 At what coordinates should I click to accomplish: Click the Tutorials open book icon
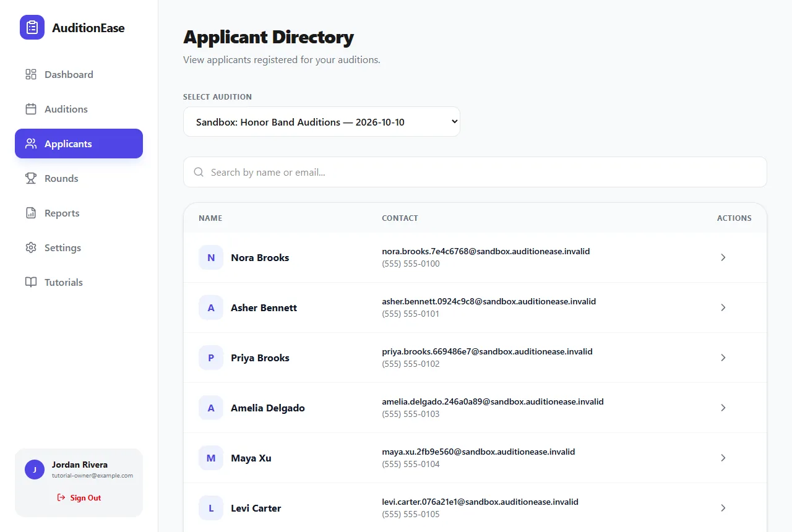coord(31,282)
